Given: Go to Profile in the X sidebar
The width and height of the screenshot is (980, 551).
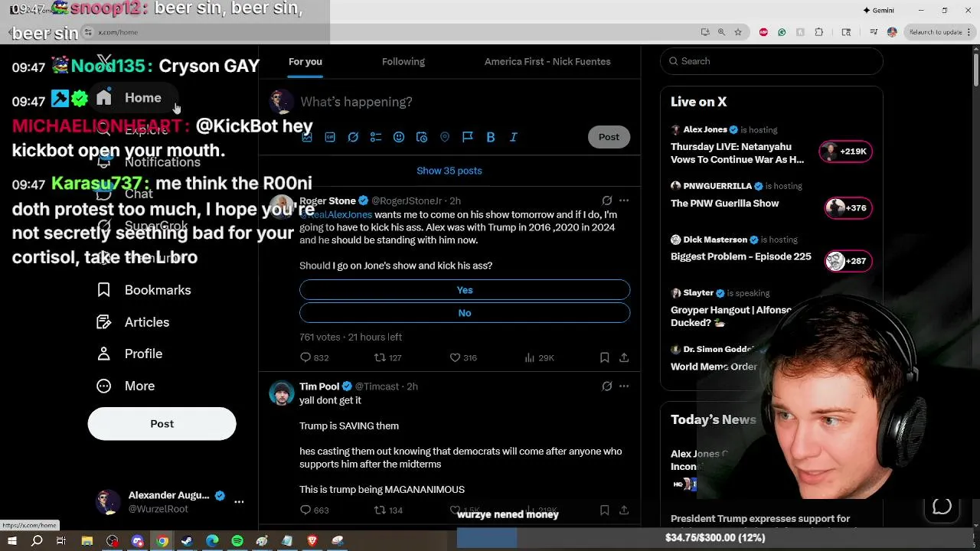Looking at the screenshot, I should tap(129, 354).
